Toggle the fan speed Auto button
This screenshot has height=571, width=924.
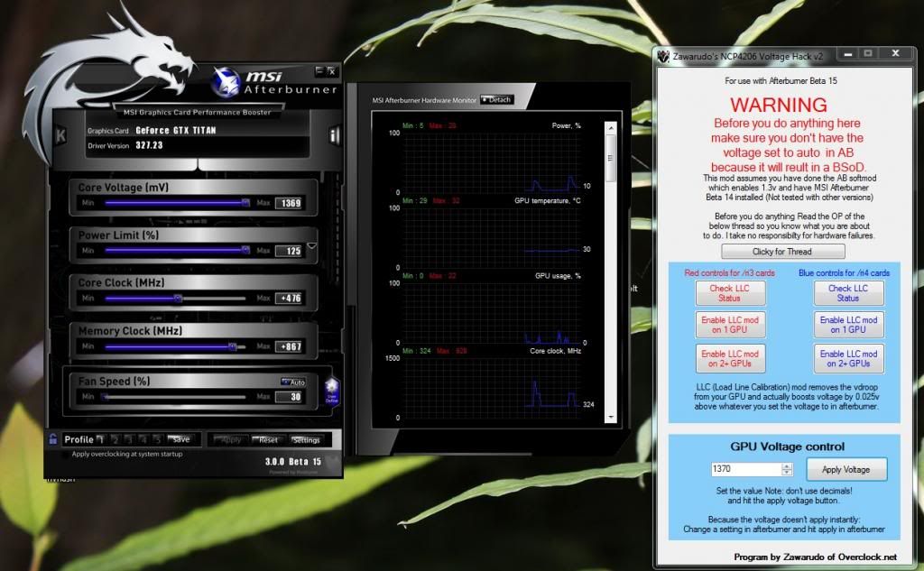coord(293,382)
